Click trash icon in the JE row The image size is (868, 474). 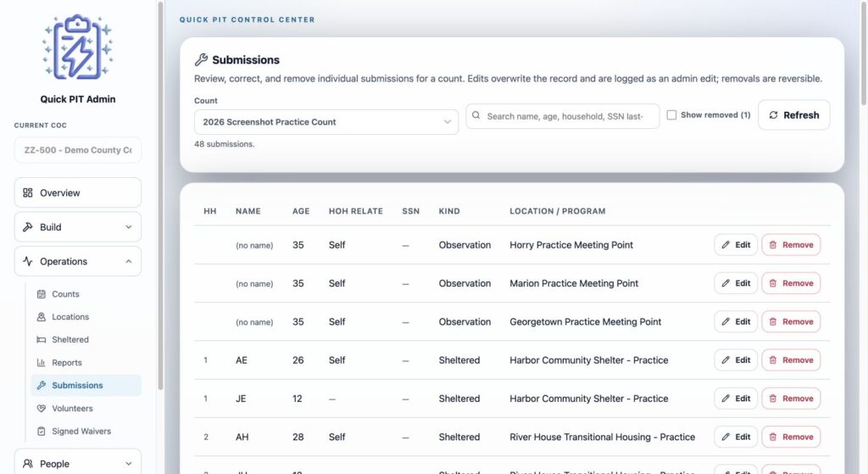click(773, 399)
